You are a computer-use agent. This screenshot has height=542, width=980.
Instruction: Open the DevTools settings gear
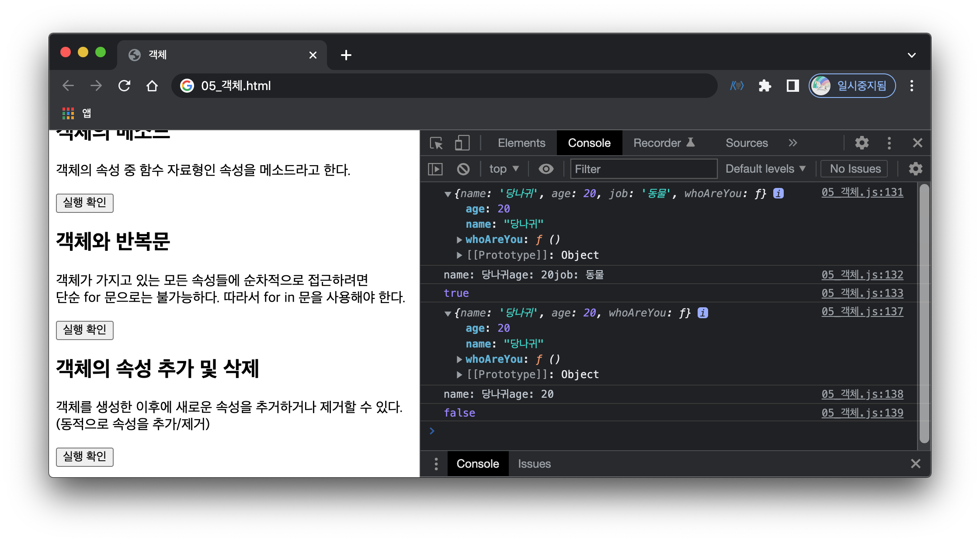pos(862,143)
